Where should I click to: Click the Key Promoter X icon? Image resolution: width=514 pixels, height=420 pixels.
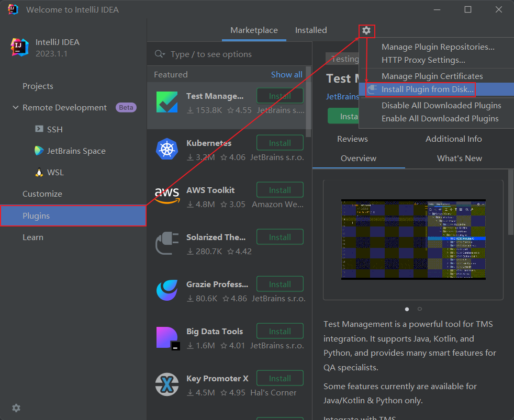[x=167, y=384]
